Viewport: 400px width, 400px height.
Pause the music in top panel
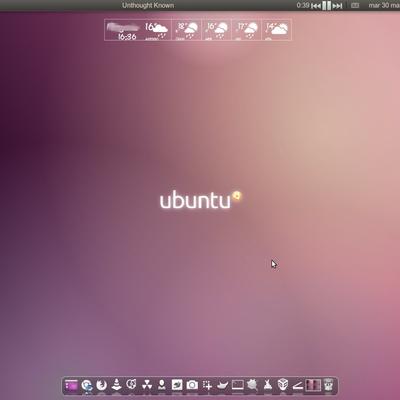tap(327, 6)
